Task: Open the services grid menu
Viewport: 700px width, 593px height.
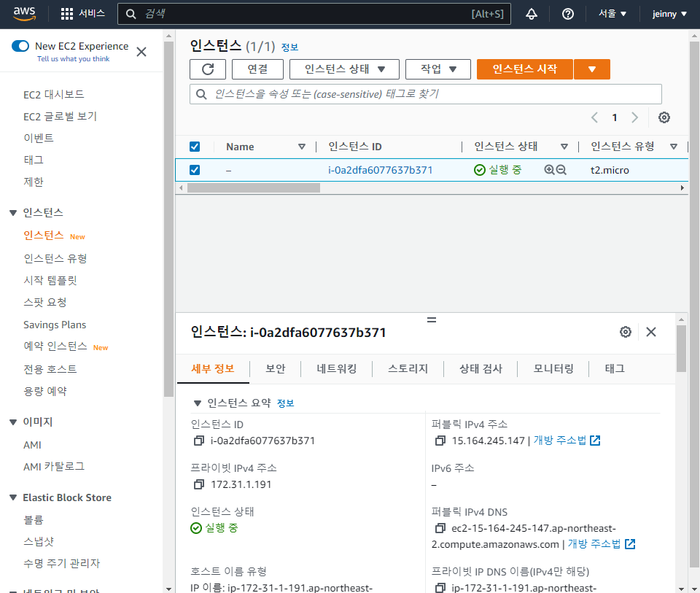Action: (67, 14)
